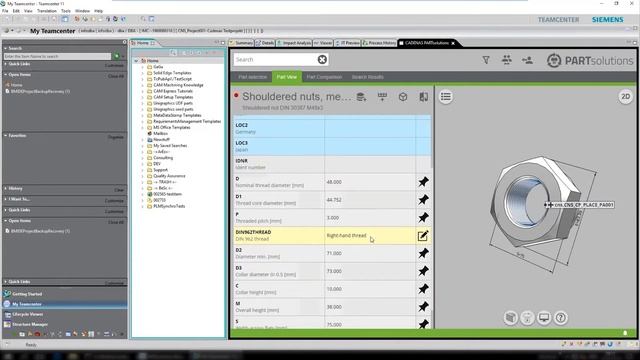Screen dimensions: 640x360
Task: Click the pin icon in the M row
Action: pos(423,307)
